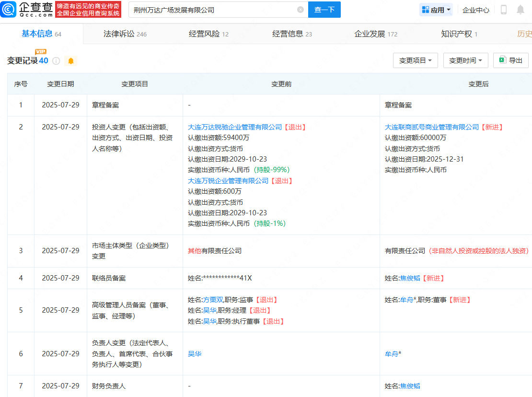Open 焦俊韬 link in 联络员备案 row

(410, 278)
